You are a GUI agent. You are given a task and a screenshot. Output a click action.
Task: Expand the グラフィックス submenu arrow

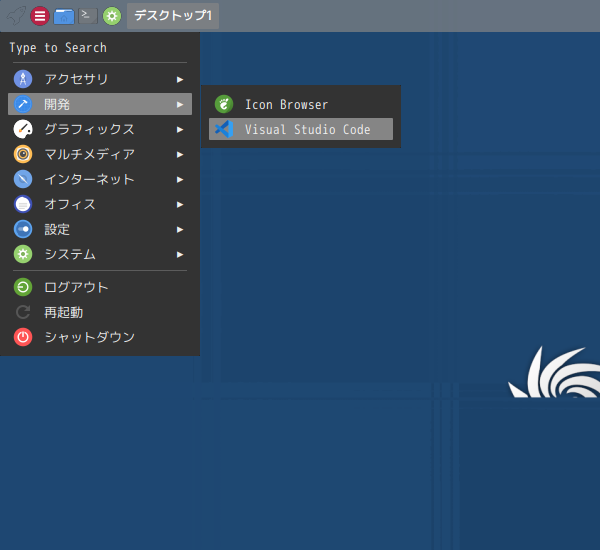click(180, 130)
